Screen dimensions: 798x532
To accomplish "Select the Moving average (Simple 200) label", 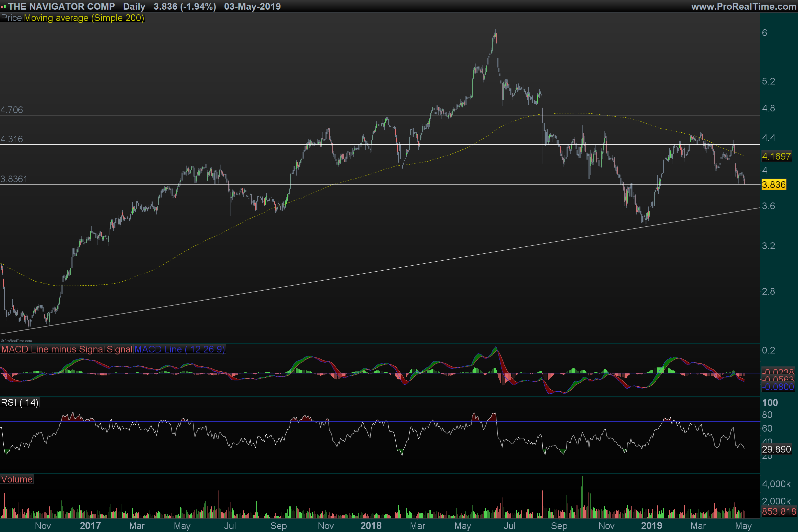I will 84,18.
